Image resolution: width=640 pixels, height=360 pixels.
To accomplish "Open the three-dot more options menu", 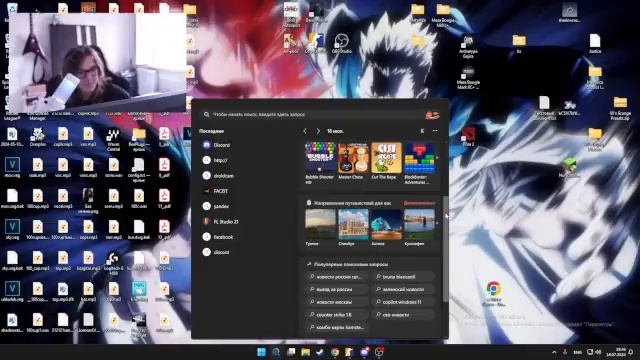I will tap(435, 131).
